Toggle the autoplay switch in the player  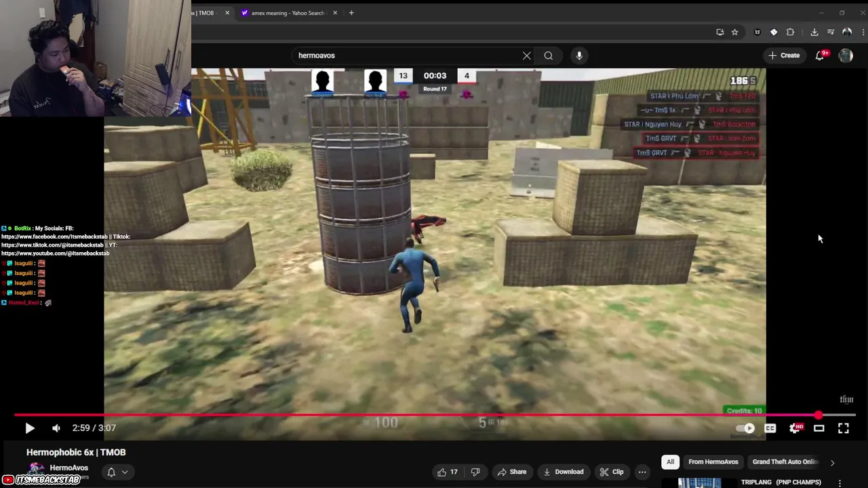click(x=746, y=428)
